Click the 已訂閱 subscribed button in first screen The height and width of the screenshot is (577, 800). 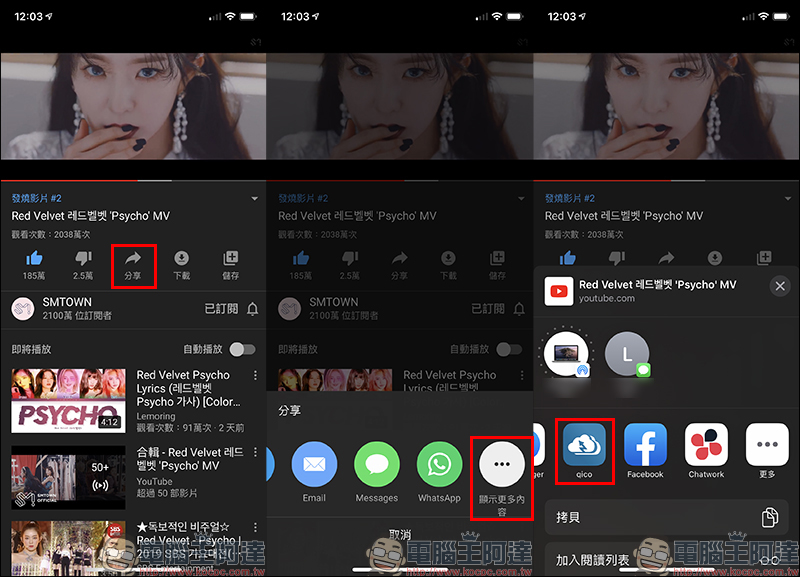[x=221, y=309]
